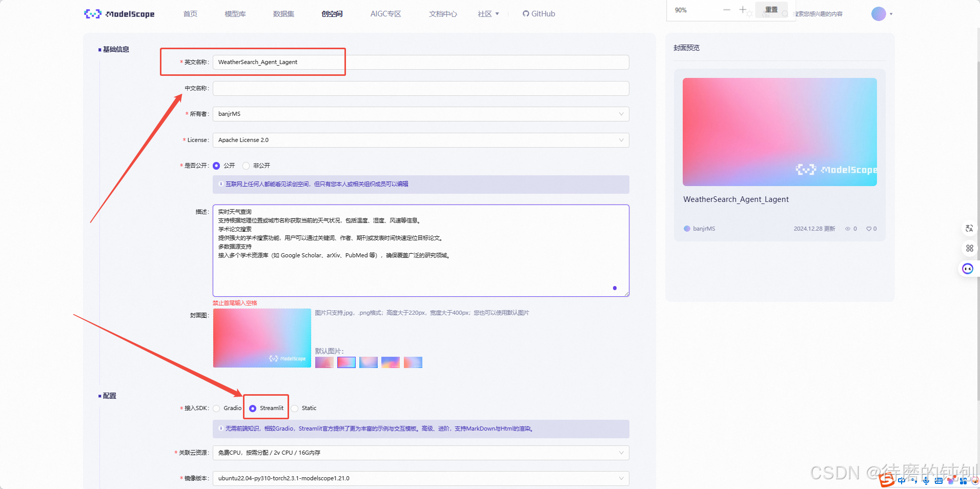This screenshot has height=489, width=980.
Task: Select the 非公开 radio option
Action: (246, 166)
